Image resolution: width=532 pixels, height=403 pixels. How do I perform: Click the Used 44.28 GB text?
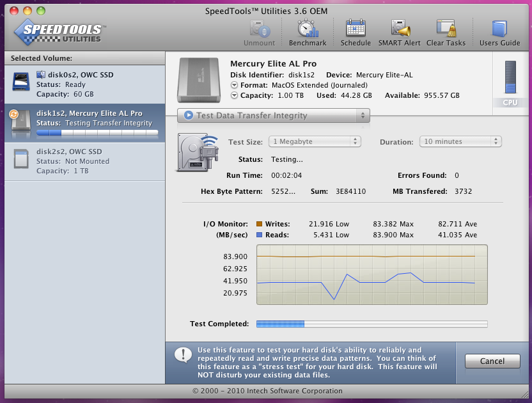pyautogui.click(x=344, y=95)
